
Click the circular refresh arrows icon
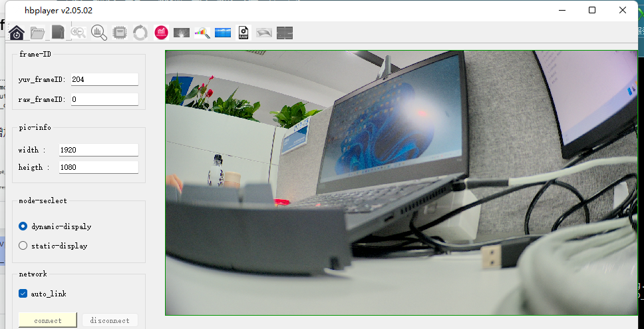(140, 32)
